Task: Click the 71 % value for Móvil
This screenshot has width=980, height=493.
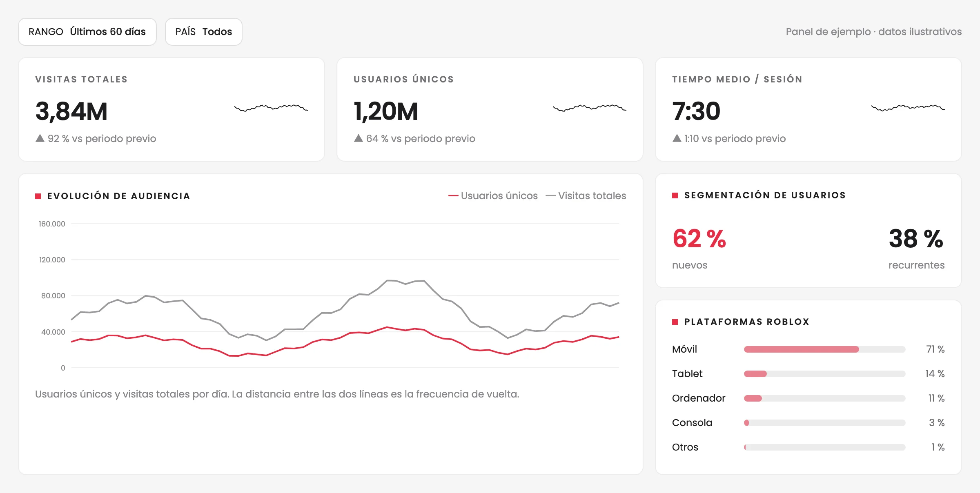Action: point(935,349)
